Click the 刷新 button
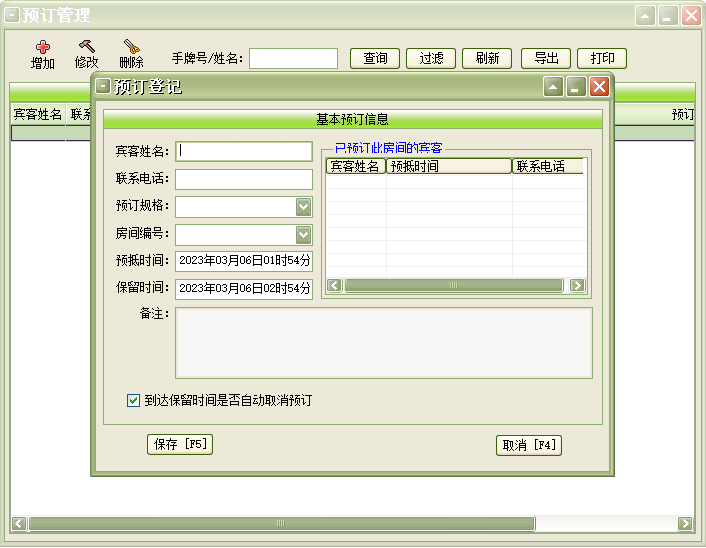Viewport: 706px width, 548px height. tap(487, 58)
